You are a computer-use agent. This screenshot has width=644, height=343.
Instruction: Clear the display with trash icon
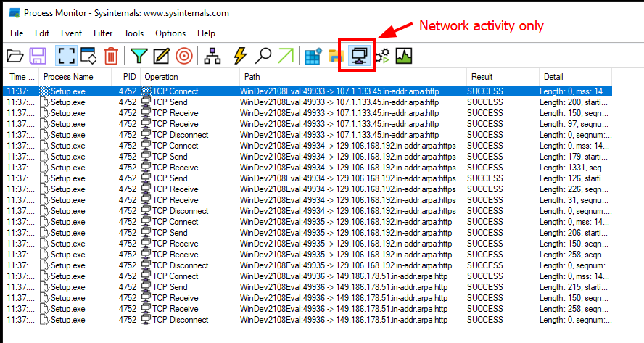point(111,56)
